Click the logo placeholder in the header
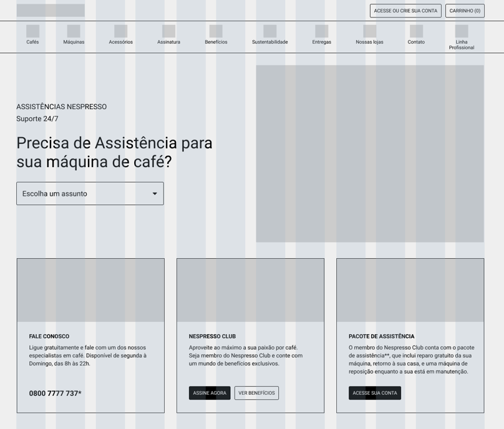This screenshot has width=504, height=429. point(51,10)
